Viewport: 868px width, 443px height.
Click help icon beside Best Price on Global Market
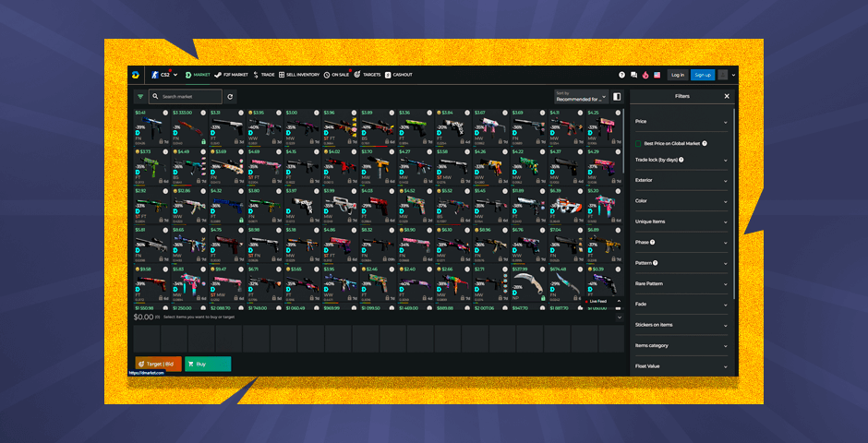click(705, 143)
